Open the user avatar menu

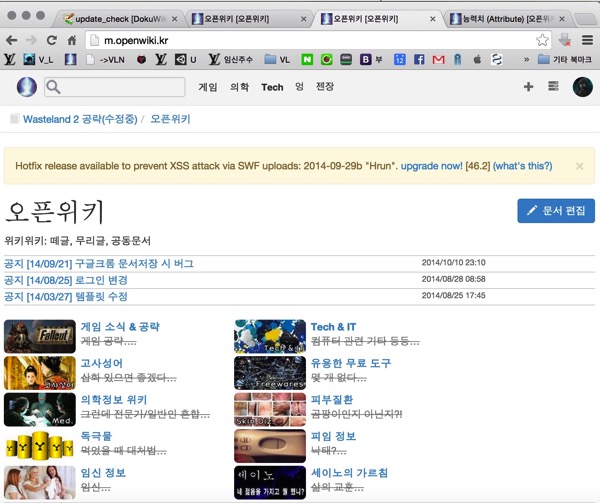click(x=582, y=87)
